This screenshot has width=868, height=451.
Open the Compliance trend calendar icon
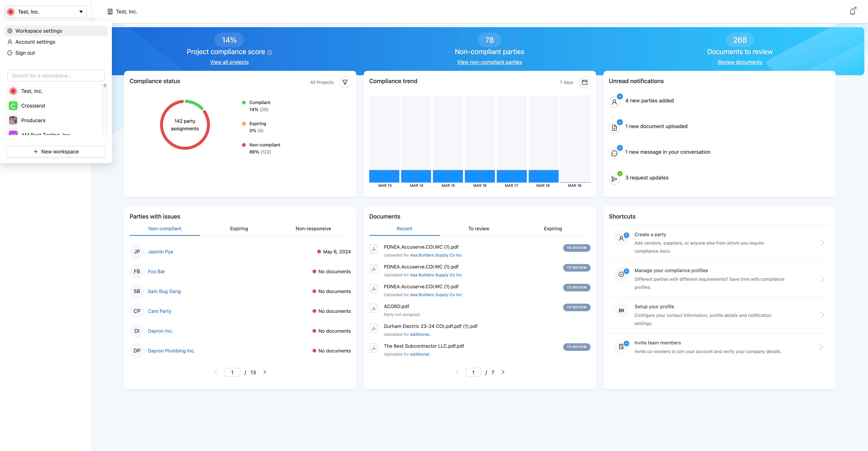tap(584, 82)
